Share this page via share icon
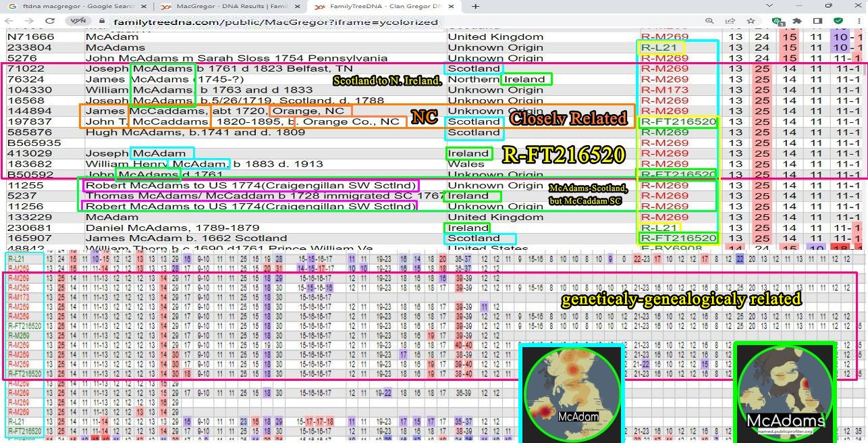868x443 pixels. click(730, 22)
